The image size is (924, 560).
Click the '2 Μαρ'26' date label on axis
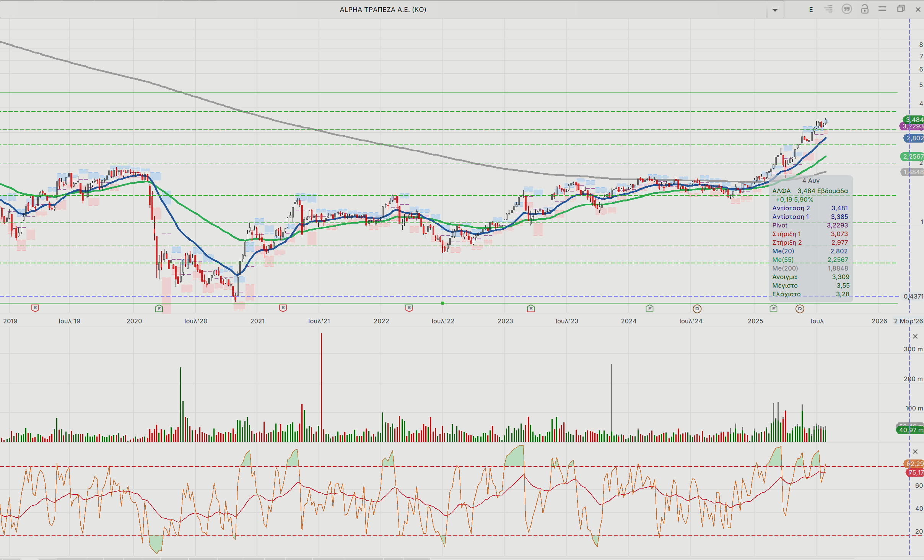point(908,321)
